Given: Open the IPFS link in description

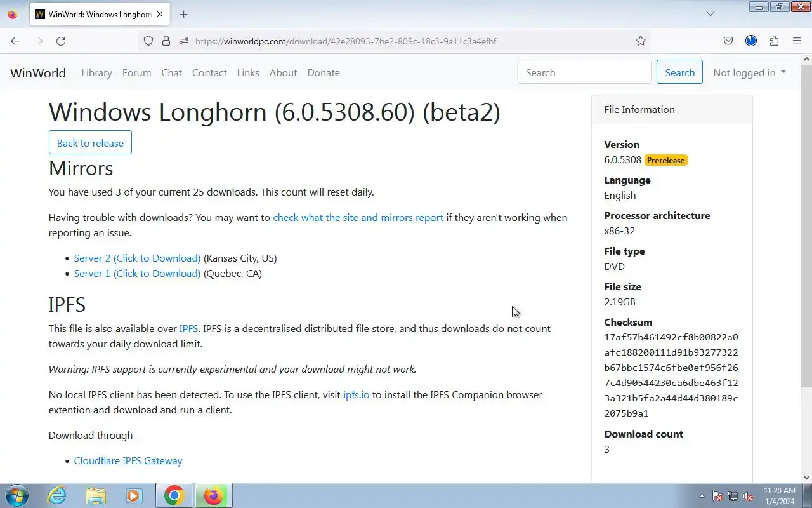Looking at the screenshot, I should pyautogui.click(x=188, y=328).
